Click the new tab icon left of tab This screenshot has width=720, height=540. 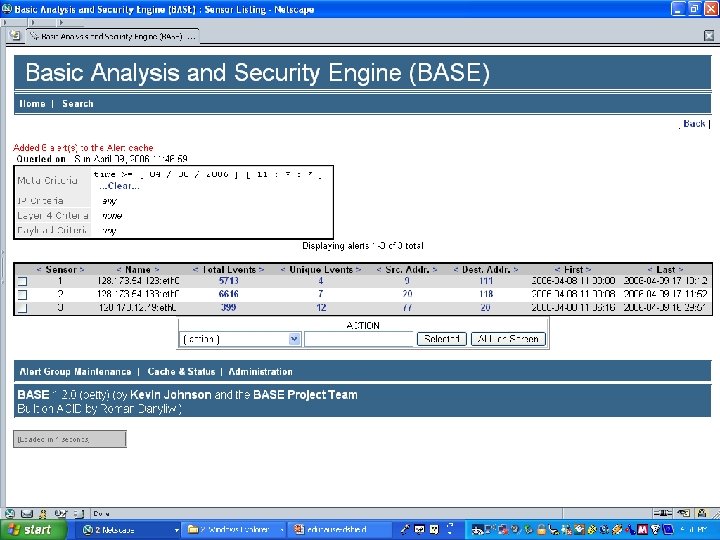click(15, 35)
